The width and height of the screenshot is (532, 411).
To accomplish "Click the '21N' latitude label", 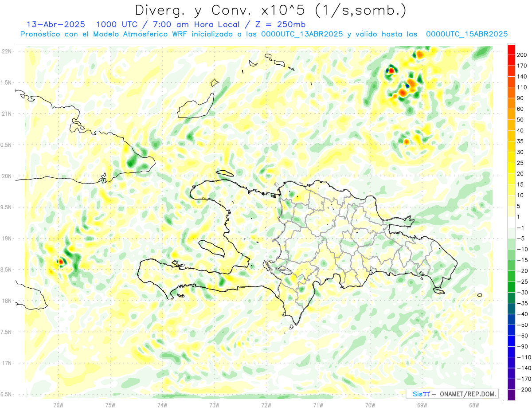I will [x=7, y=114].
